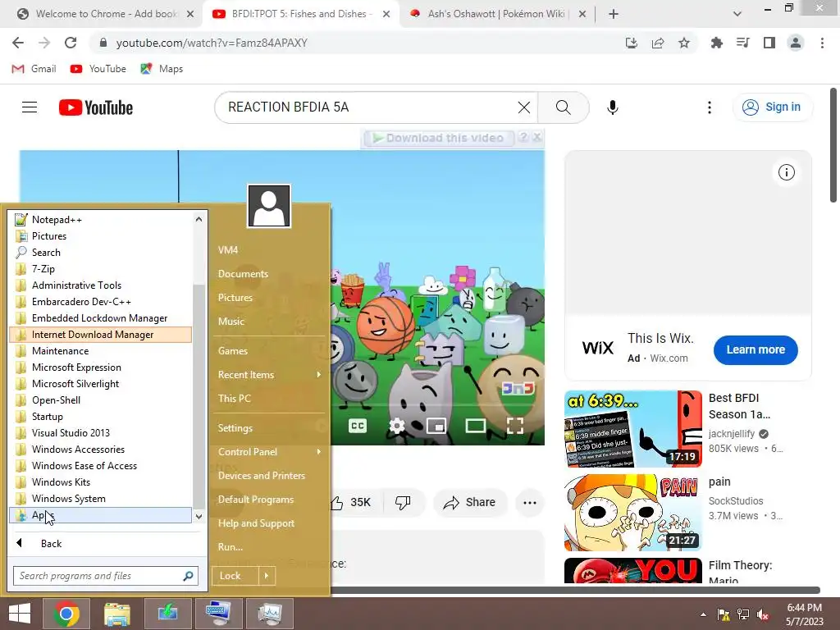Search with your voice microphone

(612, 107)
